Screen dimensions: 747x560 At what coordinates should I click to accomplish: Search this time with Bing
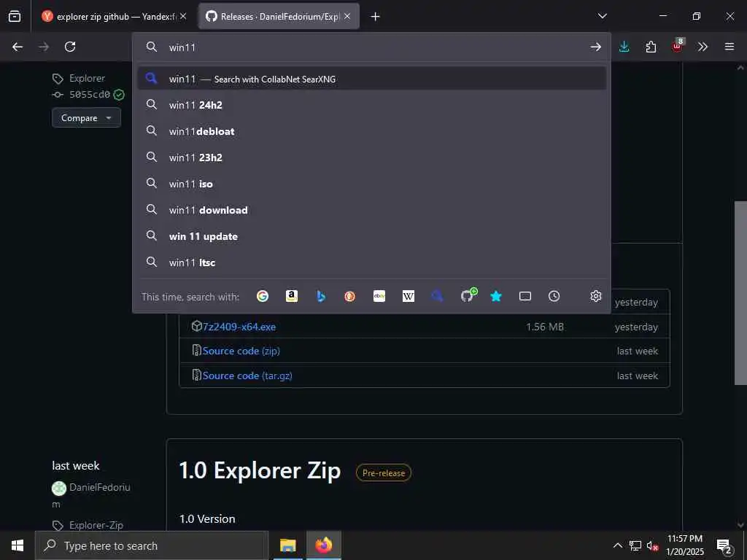click(x=321, y=296)
